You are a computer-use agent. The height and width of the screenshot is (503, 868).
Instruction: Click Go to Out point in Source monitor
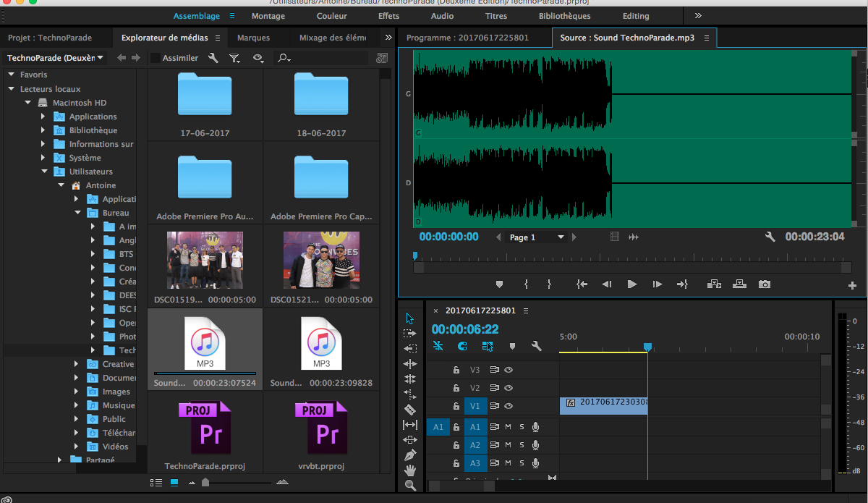point(681,284)
